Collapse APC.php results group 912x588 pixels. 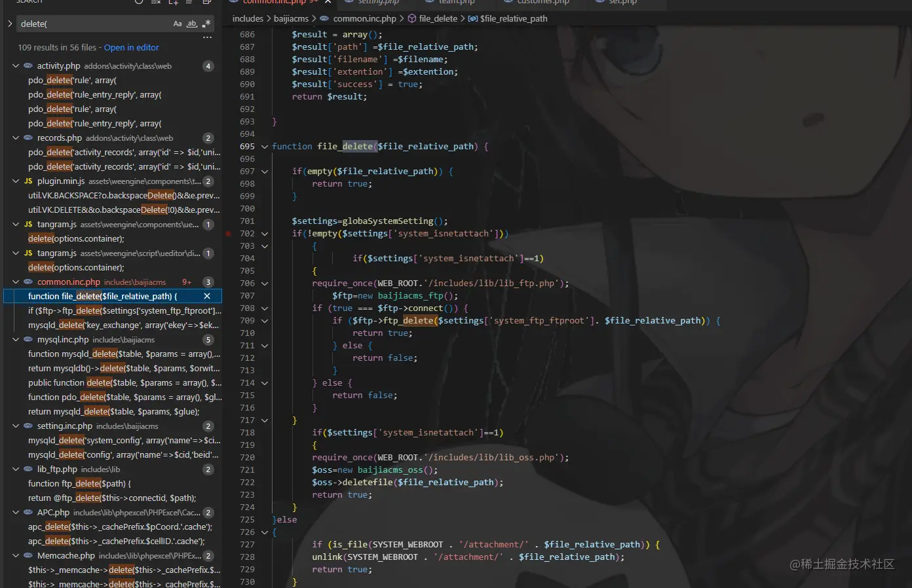16,513
